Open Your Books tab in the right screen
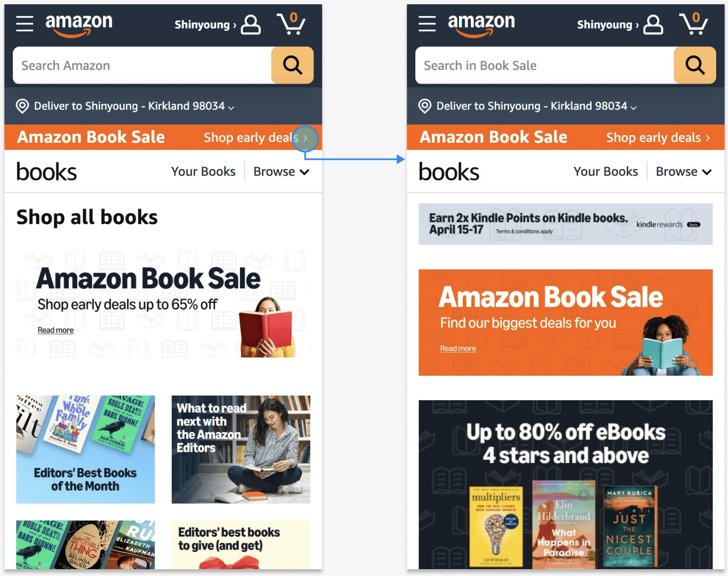Screen dimensions: 728x576 (x=606, y=172)
